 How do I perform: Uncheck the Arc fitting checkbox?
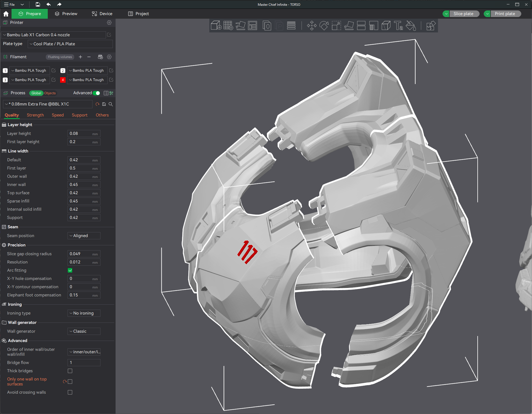point(70,270)
